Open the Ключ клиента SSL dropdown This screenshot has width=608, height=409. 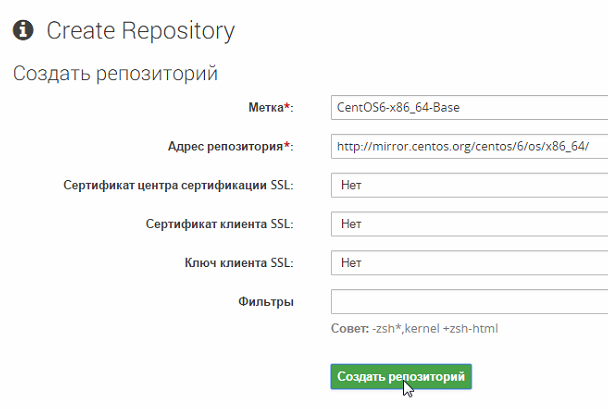pyautogui.click(x=468, y=263)
